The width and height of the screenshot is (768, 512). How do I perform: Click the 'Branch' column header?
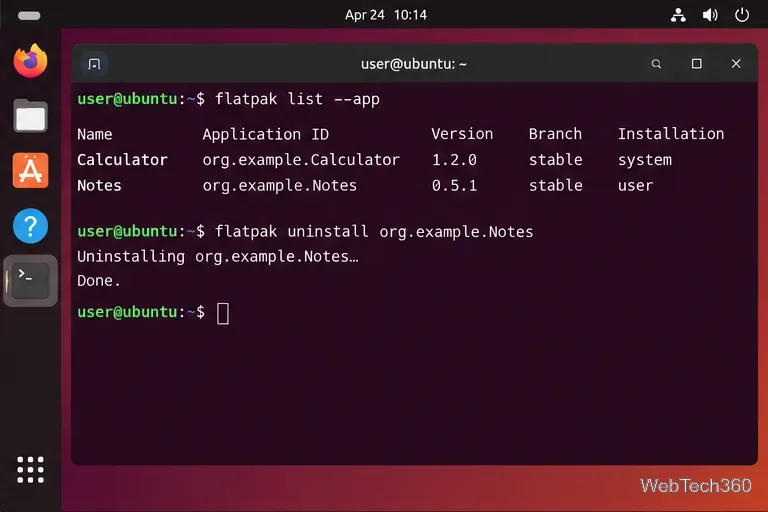tap(555, 134)
